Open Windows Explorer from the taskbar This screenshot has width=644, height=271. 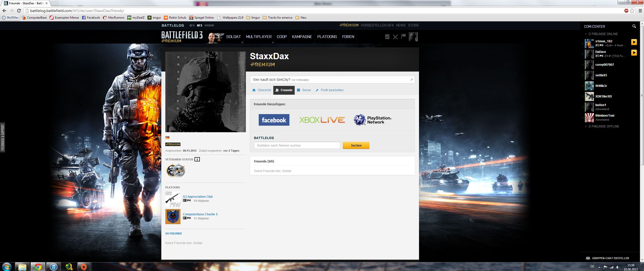(x=22, y=267)
